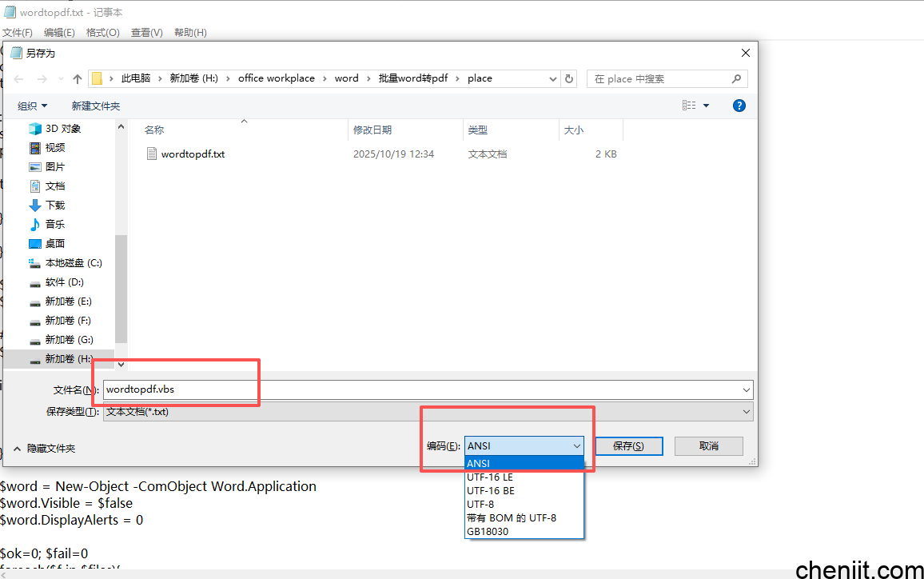
Task: Select 下载 in navigation pane
Action: tap(54, 206)
